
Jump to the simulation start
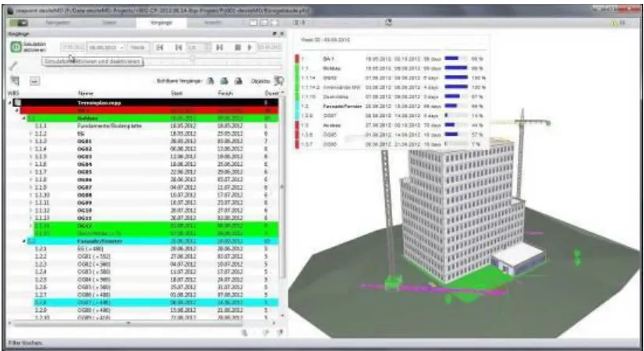[160, 48]
